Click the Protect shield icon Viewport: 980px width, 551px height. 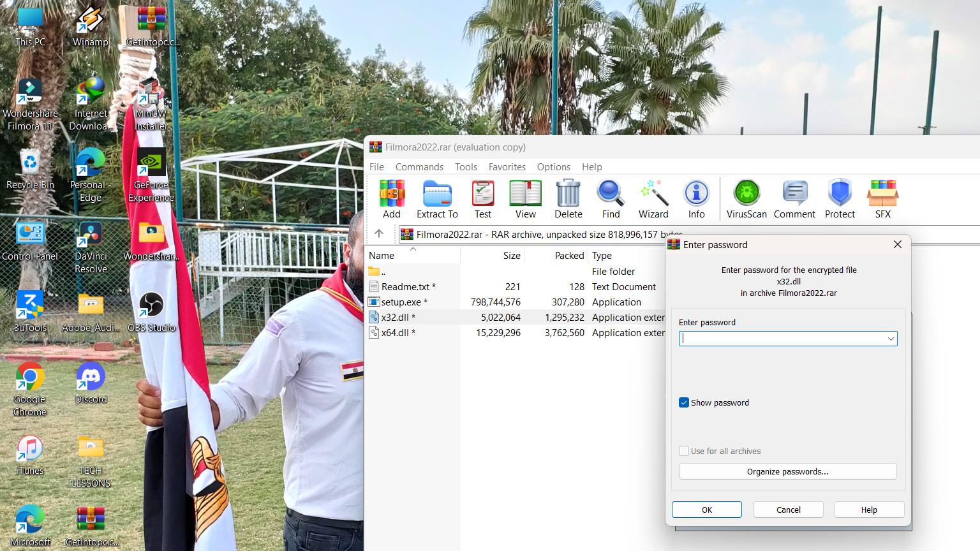(840, 198)
